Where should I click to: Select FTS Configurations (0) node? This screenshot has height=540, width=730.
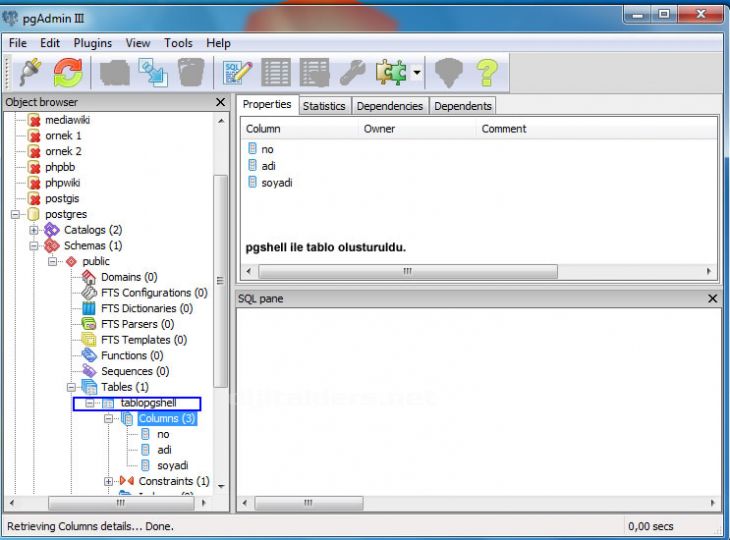(154, 293)
